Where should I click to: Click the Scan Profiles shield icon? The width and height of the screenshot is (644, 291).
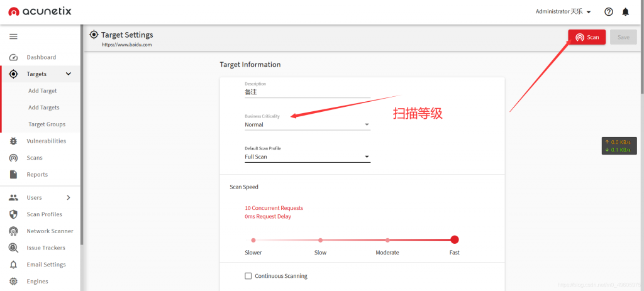pos(14,214)
